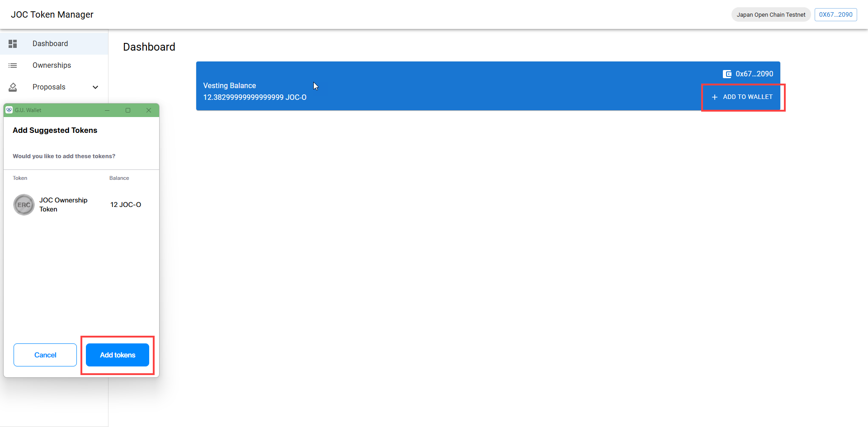Click the Japan Open Chain Testnet chip
Viewport: 868px width, 427px height.
[771, 14]
